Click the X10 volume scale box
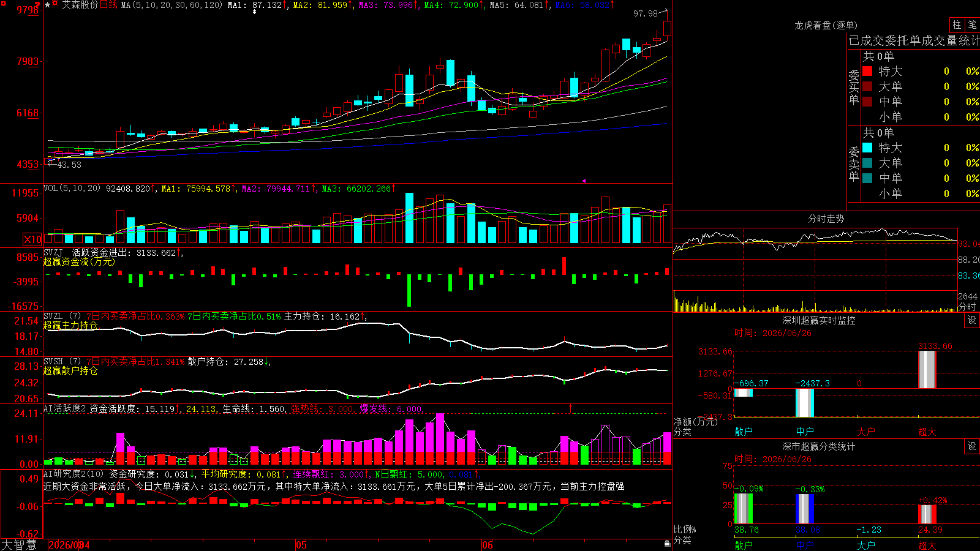 (32, 239)
